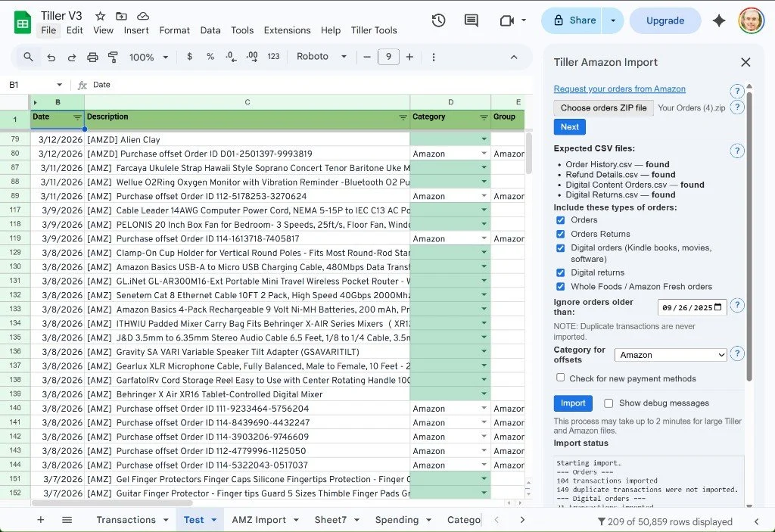Image resolution: width=775 pixels, height=532 pixels.
Task: Decrease decimal places icon
Action: point(231,57)
